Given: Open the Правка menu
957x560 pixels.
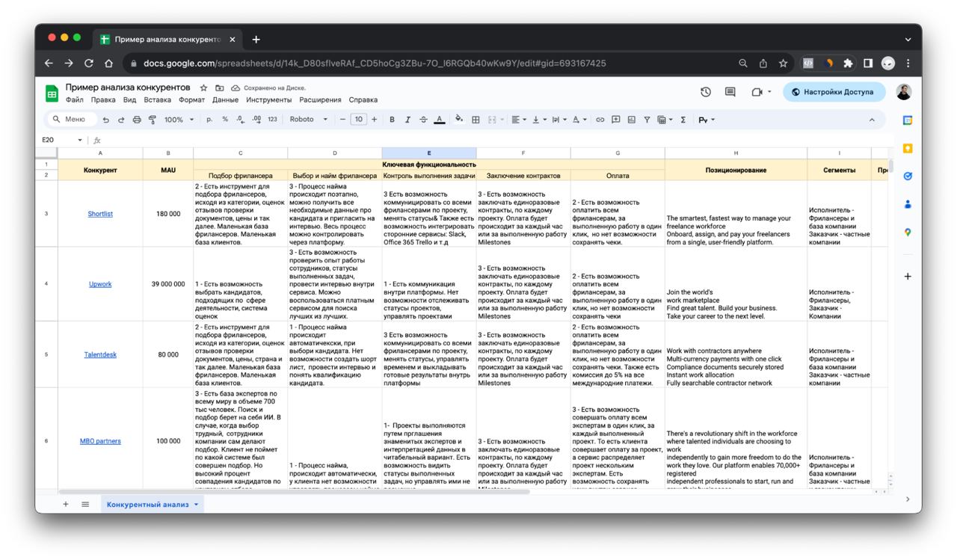Looking at the screenshot, I should [x=103, y=99].
